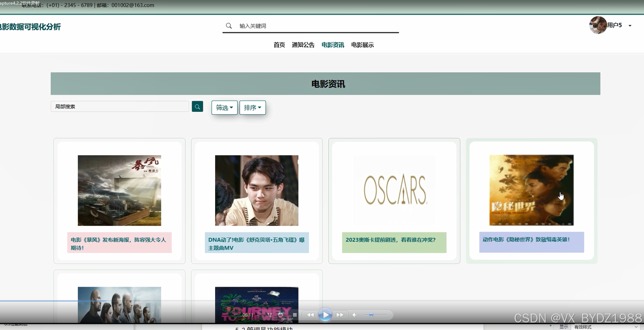
Task: Play the video with round play button
Action: coord(325,315)
